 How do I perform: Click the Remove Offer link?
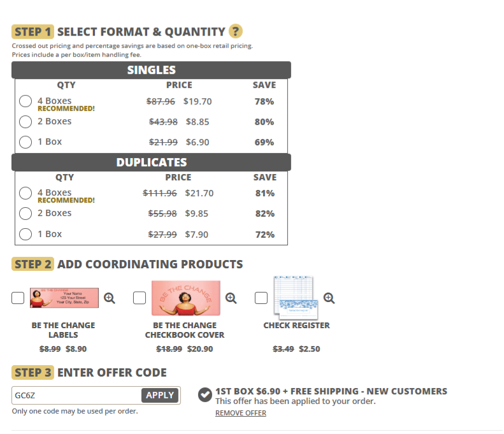(240, 413)
